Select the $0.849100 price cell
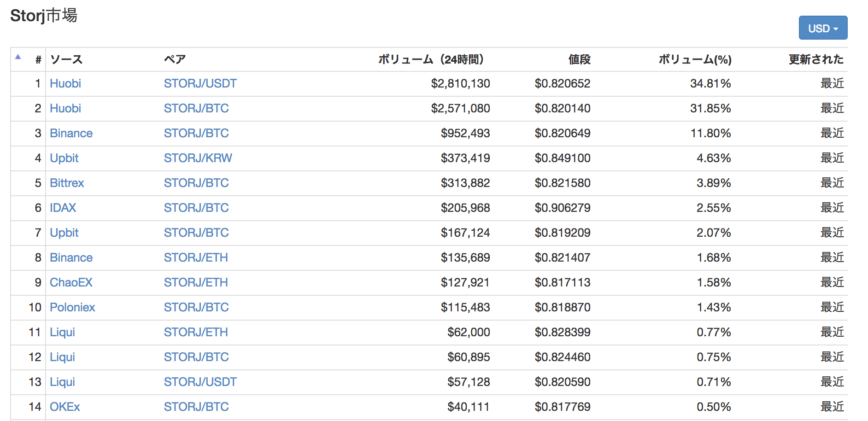 point(563,158)
